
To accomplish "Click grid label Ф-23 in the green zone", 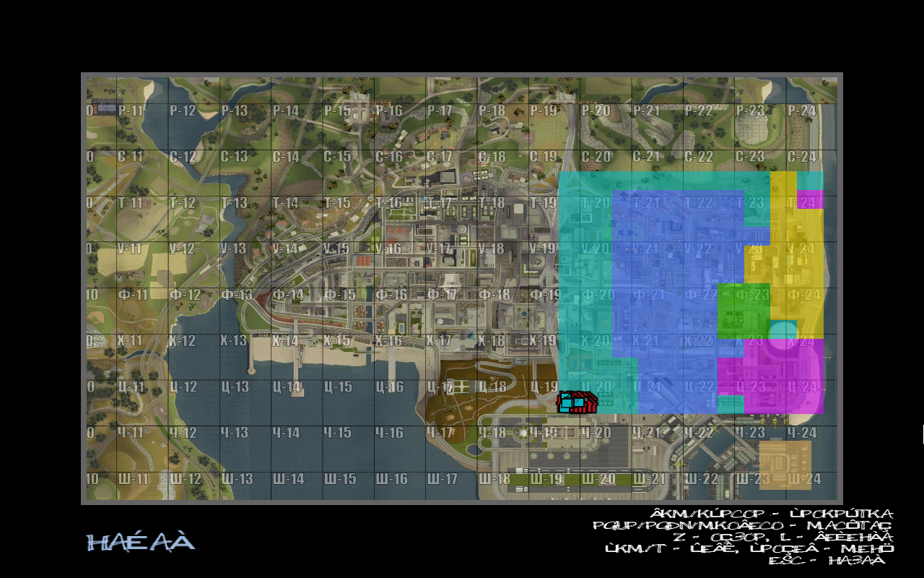I will (753, 295).
